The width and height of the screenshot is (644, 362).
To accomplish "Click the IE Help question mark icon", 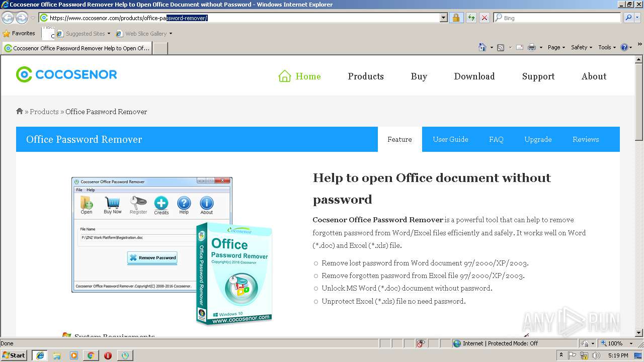I will 624,47.
